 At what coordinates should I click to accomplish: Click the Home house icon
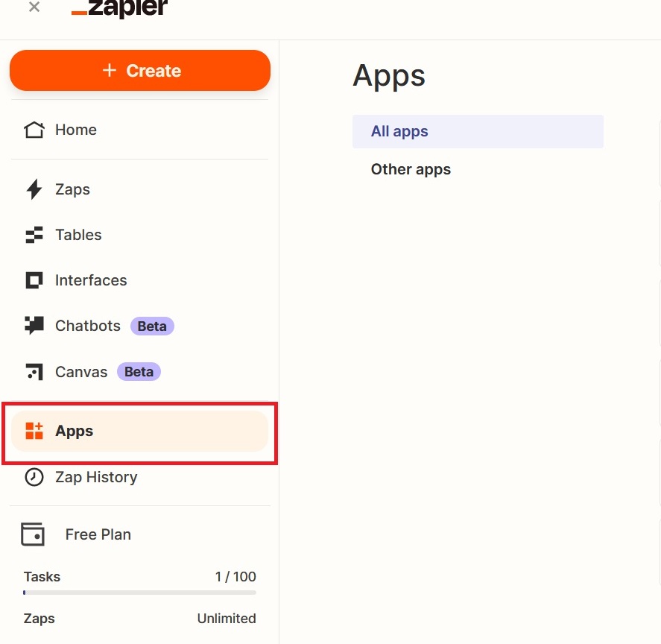click(34, 130)
